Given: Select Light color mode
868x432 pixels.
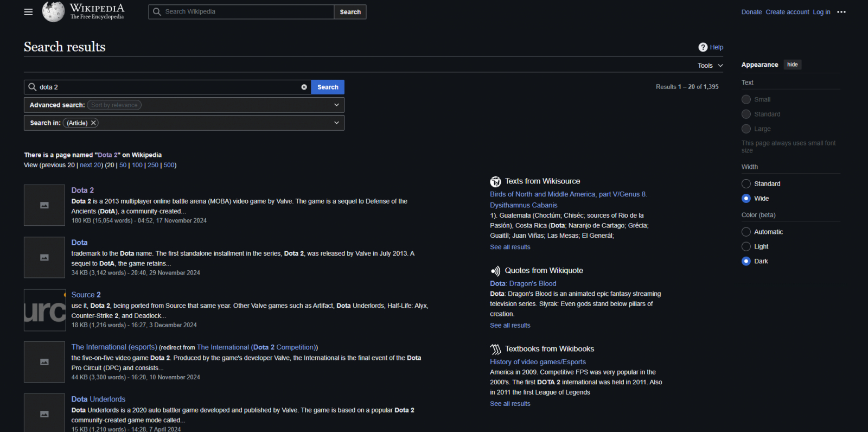Looking at the screenshot, I should pos(746,246).
